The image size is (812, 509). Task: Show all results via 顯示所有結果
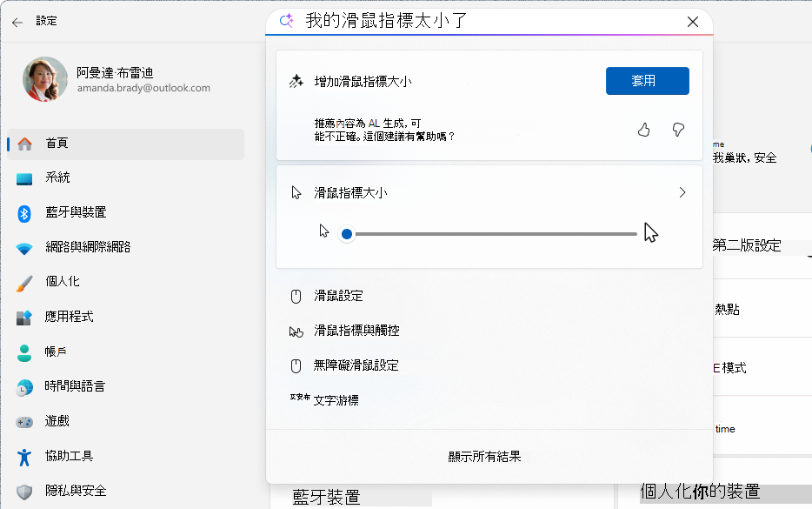tap(484, 457)
